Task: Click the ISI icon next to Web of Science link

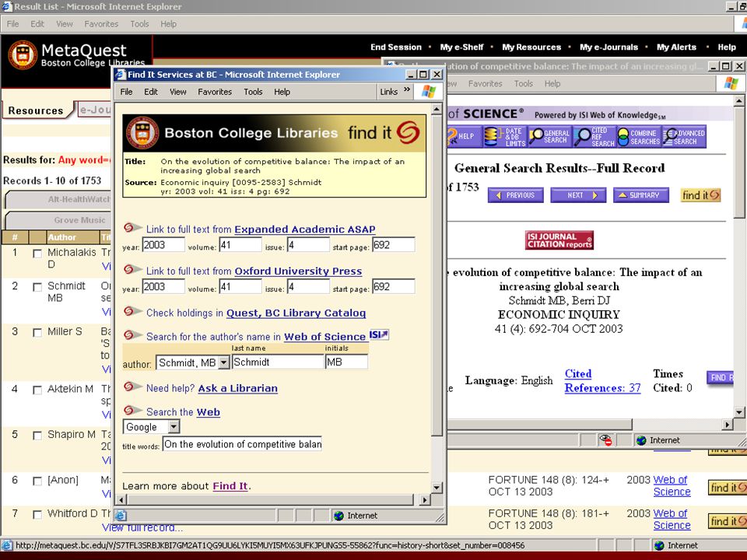Action: click(379, 334)
